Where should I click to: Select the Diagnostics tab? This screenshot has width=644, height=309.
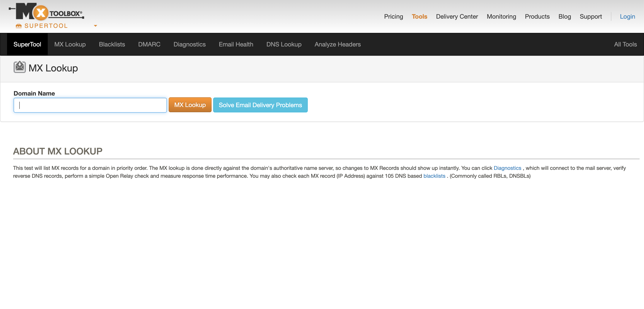(189, 44)
